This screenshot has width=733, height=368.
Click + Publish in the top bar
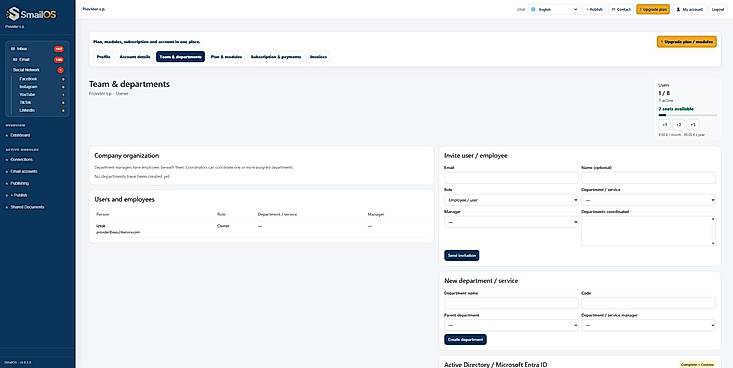tap(594, 9)
